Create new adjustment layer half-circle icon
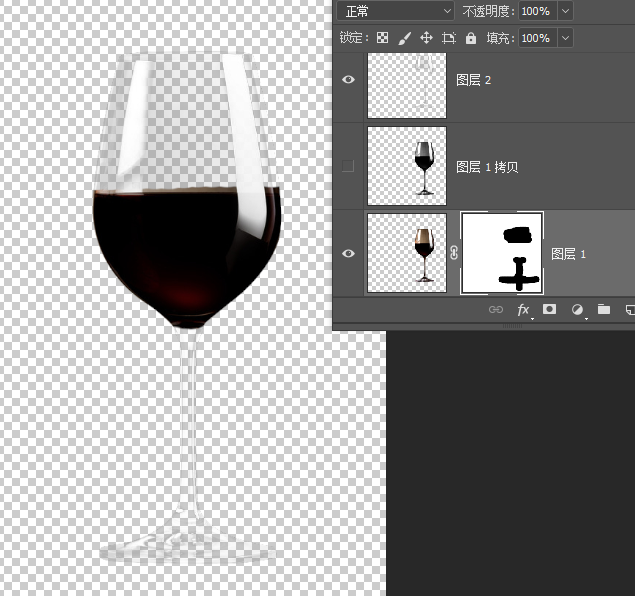This screenshot has height=596, width=635. tap(577, 310)
